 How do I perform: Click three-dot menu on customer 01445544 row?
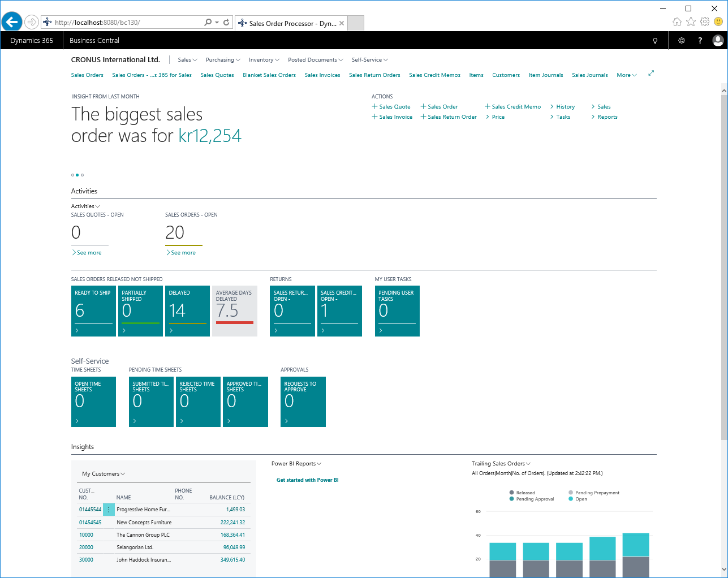point(109,510)
